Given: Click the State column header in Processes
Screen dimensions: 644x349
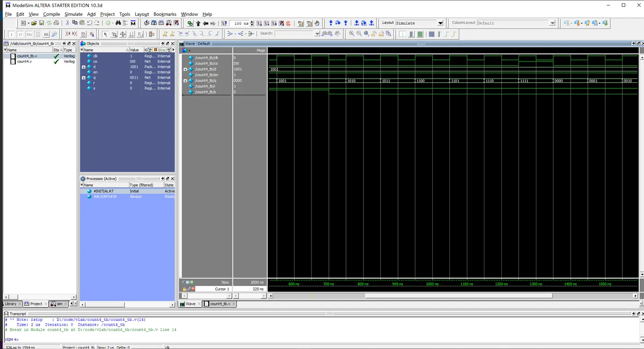Looking at the screenshot, I should pos(169,185).
